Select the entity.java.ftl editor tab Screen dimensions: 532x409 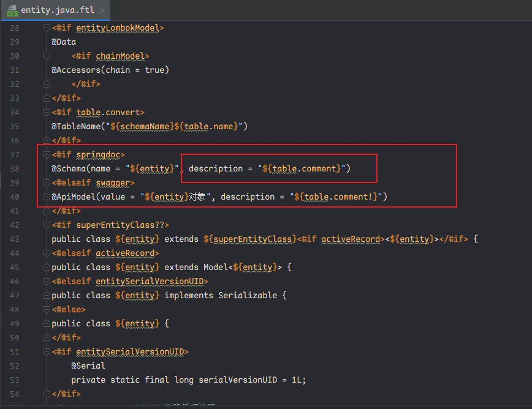click(x=55, y=11)
